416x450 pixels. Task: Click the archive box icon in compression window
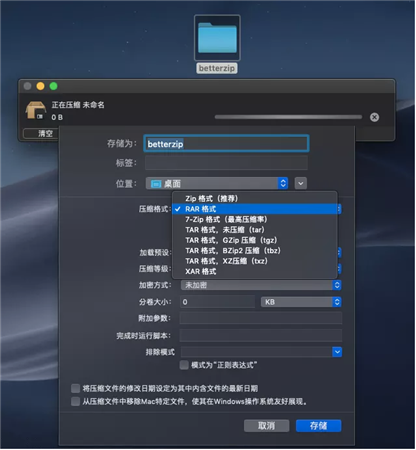[x=36, y=110]
